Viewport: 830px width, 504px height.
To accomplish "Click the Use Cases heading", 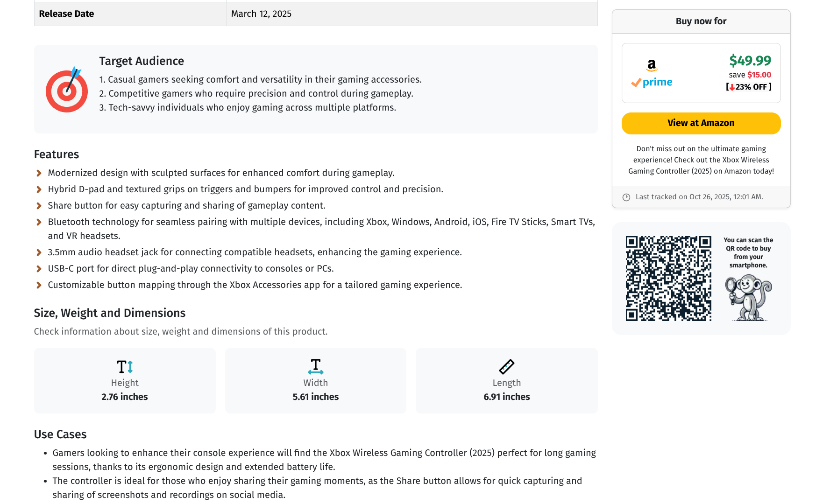I will coord(60,434).
